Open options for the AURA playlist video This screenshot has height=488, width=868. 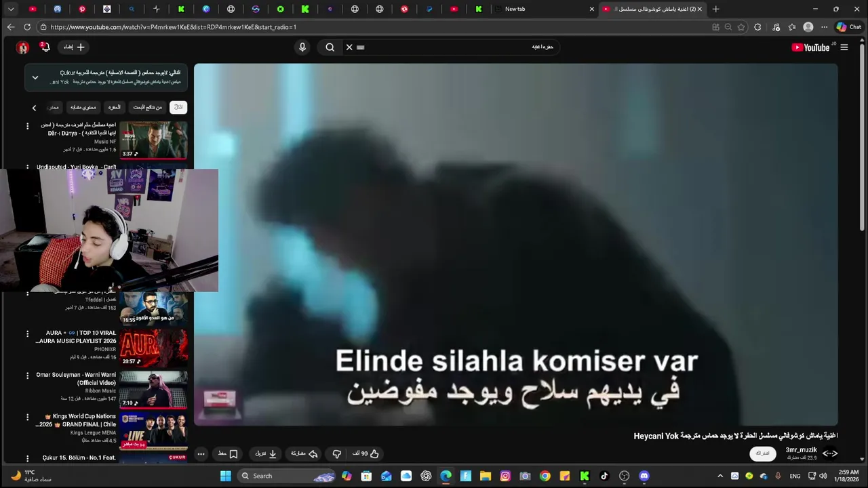[x=28, y=333]
